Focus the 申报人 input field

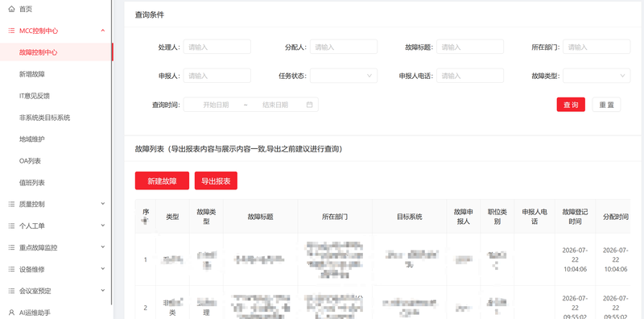[217, 76]
